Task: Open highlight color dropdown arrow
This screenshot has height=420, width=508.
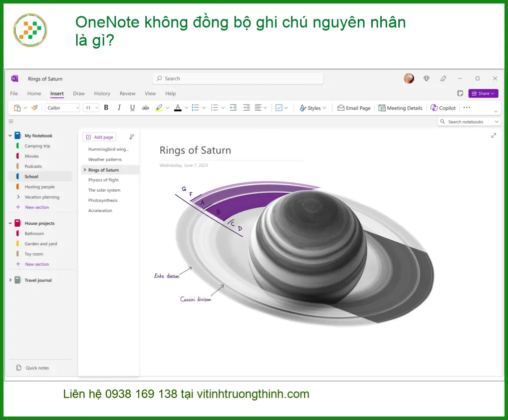Action: [167, 108]
